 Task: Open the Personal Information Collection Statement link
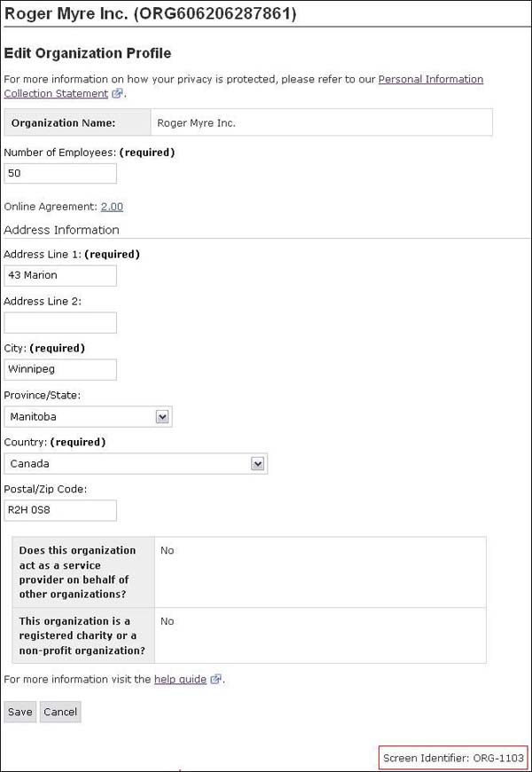tap(430, 79)
